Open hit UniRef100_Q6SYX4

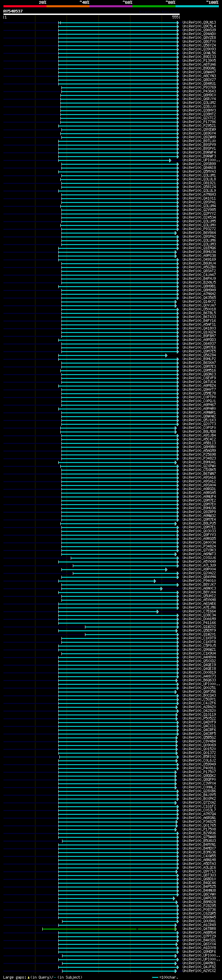point(199,944)
